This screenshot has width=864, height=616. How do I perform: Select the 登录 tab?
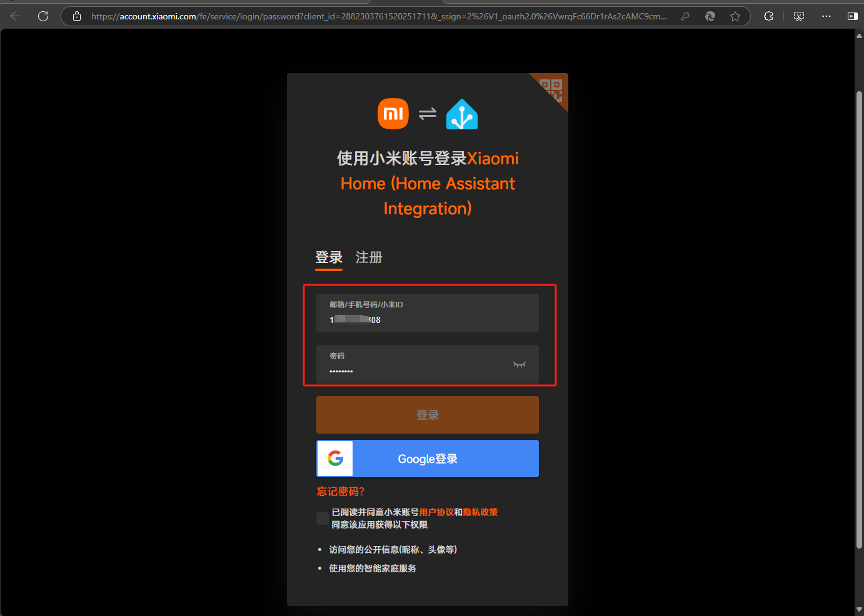329,257
